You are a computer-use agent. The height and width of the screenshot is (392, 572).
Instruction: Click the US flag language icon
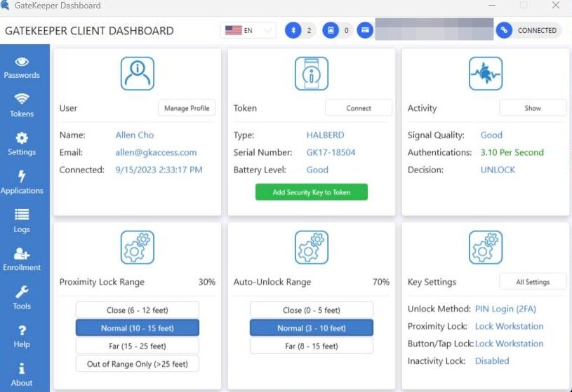(234, 30)
